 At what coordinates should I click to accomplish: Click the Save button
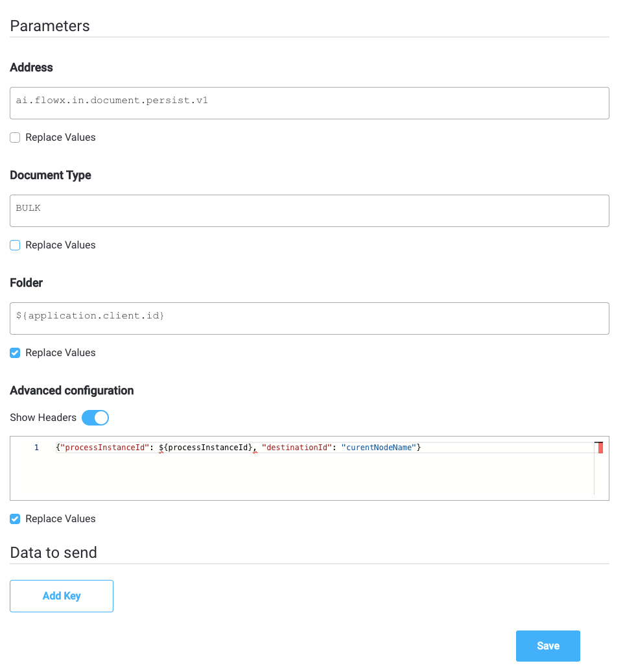(548, 646)
